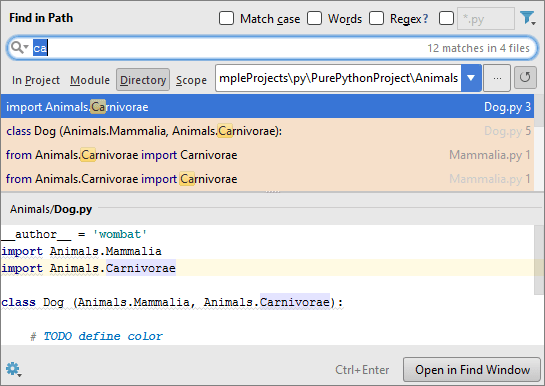This screenshot has width=545, height=386.
Task: Click the *.py file mask field
Action: click(x=486, y=19)
